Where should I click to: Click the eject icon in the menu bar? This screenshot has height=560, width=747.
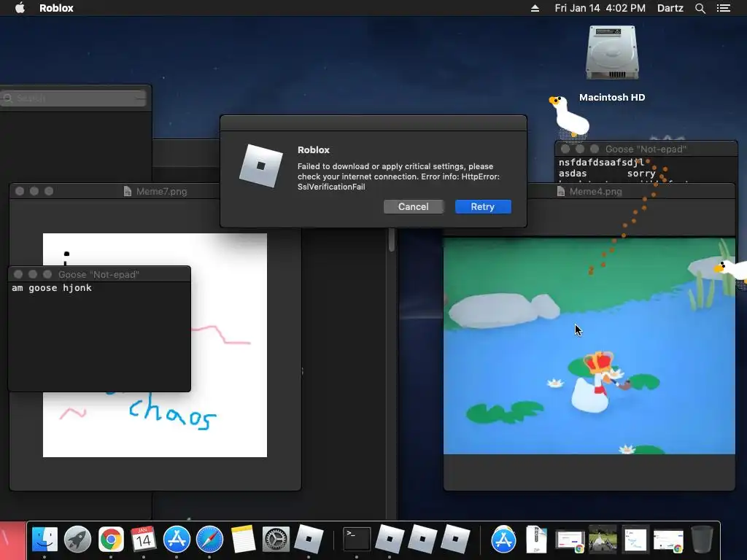(x=535, y=8)
